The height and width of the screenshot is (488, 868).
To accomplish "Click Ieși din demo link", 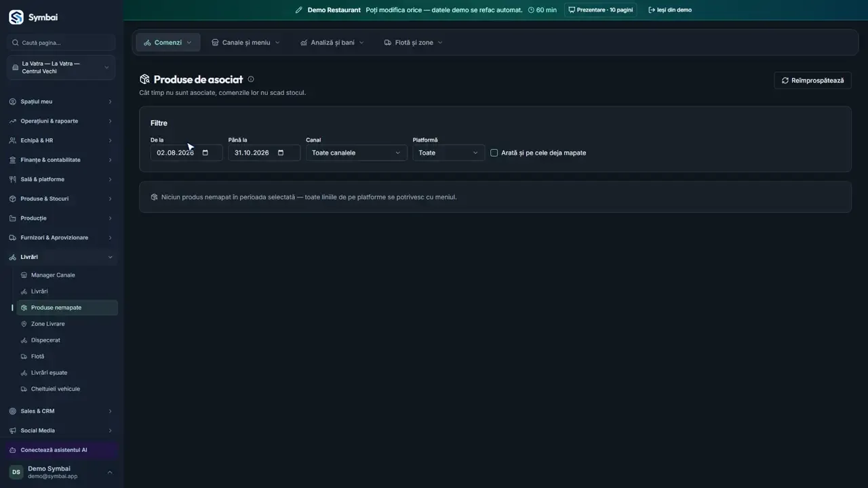I will pyautogui.click(x=670, y=10).
